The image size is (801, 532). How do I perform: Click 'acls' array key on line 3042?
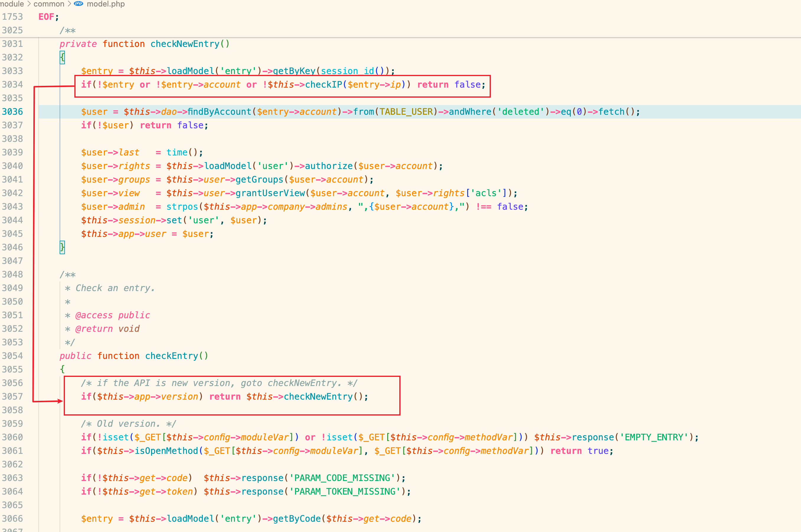coord(486,193)
